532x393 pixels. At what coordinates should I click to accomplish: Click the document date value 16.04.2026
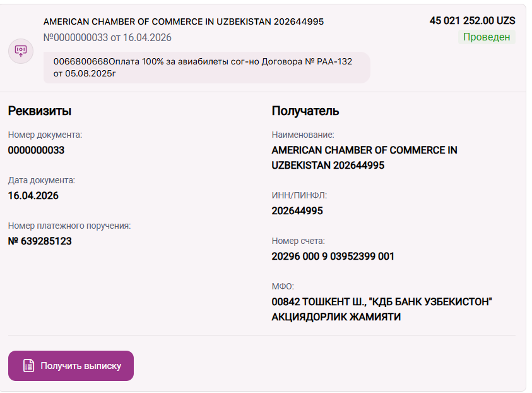point(33,196)
